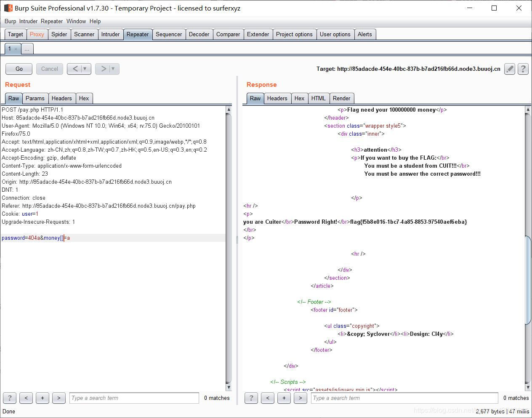Open the User options tab
The width and height of the screenshot is (532, 418).
coord(335,34)
